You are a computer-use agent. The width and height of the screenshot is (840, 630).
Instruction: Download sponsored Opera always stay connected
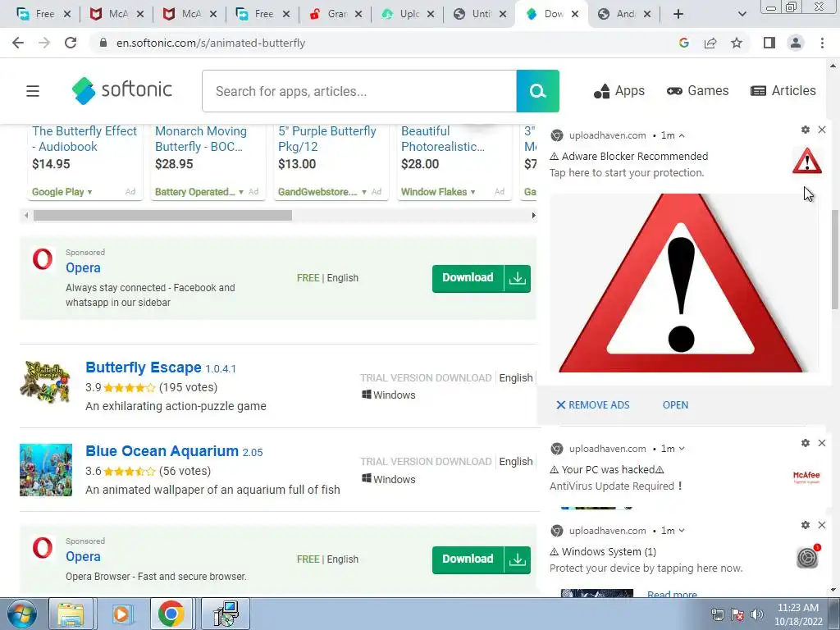click(481, 278)
